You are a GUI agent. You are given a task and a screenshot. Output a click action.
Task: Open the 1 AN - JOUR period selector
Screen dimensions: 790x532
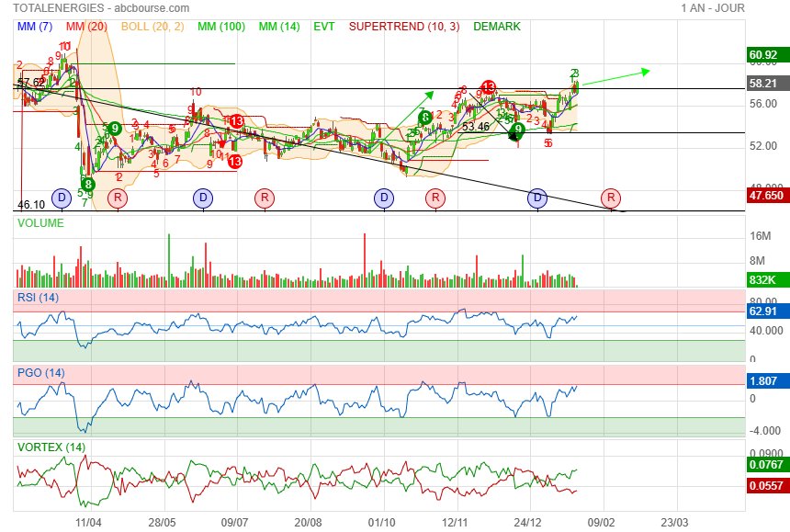(713, 8)
